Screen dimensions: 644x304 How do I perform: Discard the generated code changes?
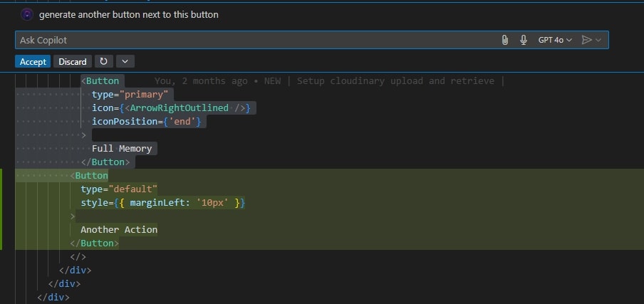(x=73, y=62)
